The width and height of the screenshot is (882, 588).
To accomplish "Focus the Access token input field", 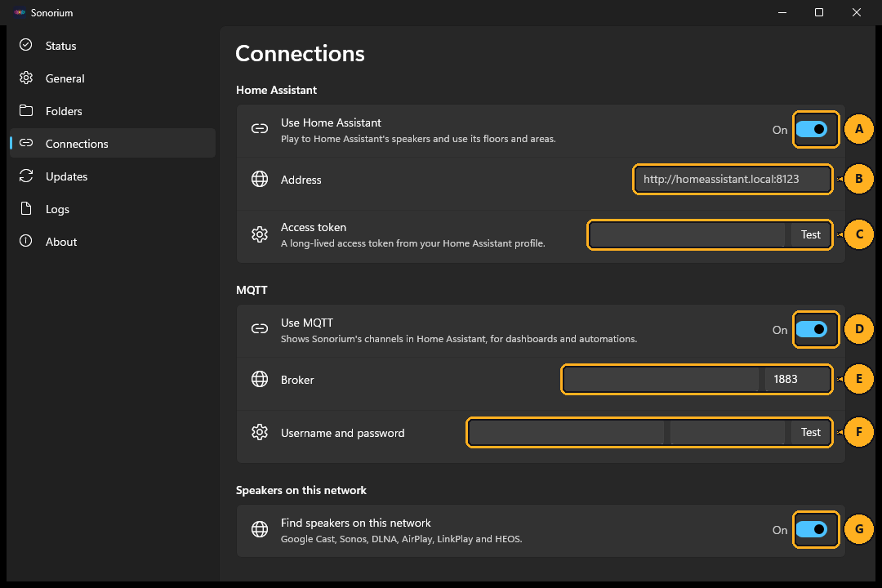I will point(688,234).
